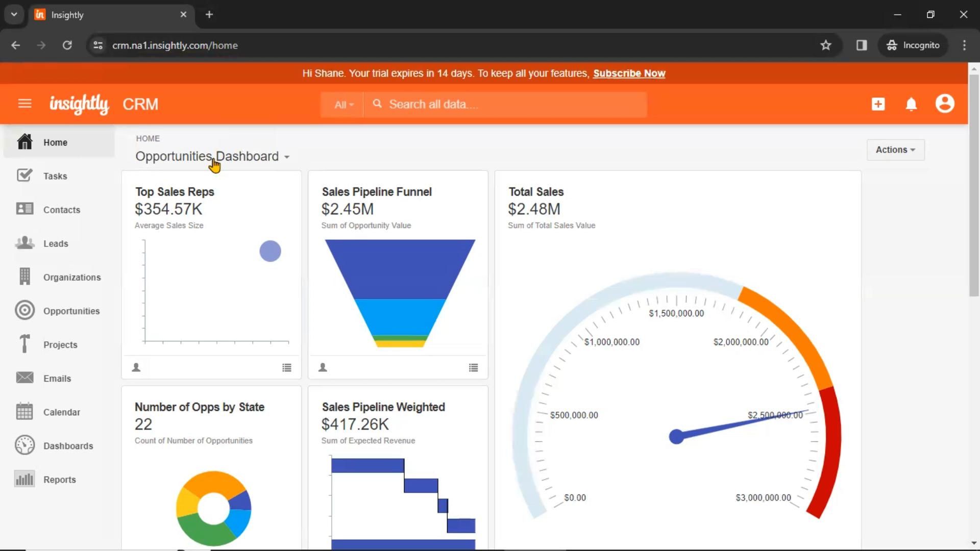The image size is (980, 551).
Task: Select the Tasks menu item
Action: pos(55,176)
